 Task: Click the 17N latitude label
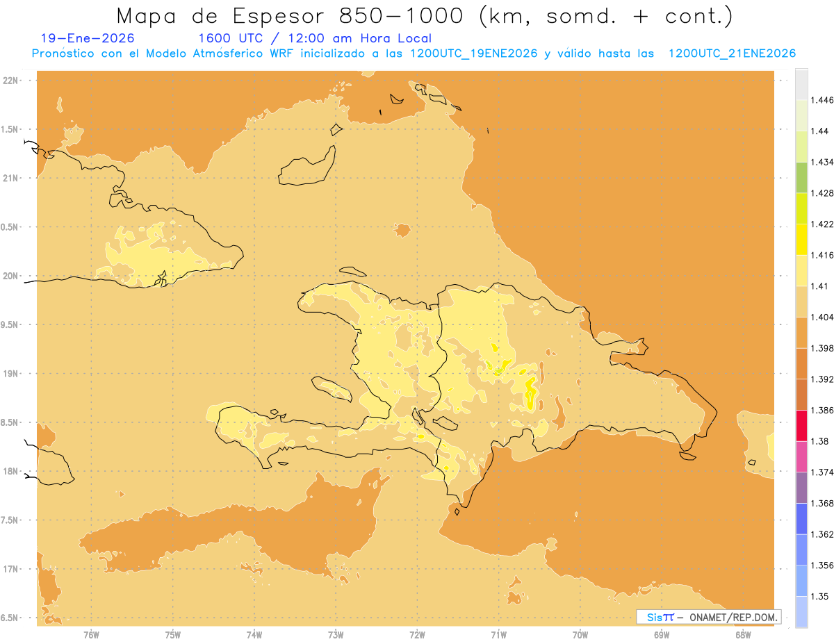click(x=10, y=569)
